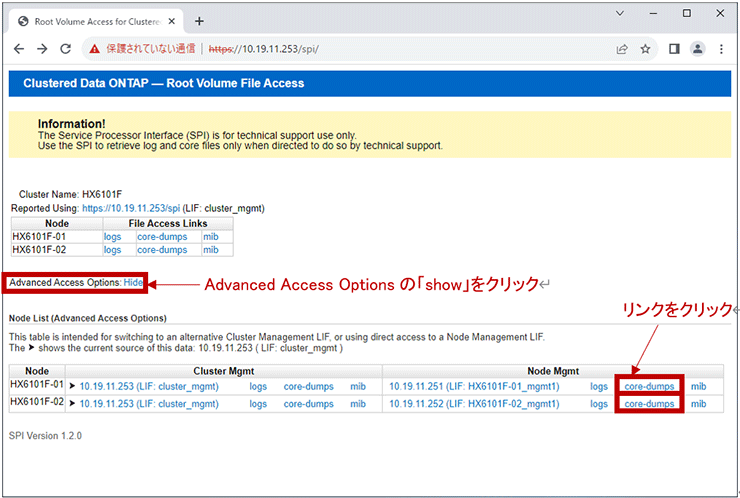Screen dimensions: 740x498
Task: Open HX6101F-01 Cluster Mgmt 10.19.11.253 LIF link
Action: pos(149,386)
